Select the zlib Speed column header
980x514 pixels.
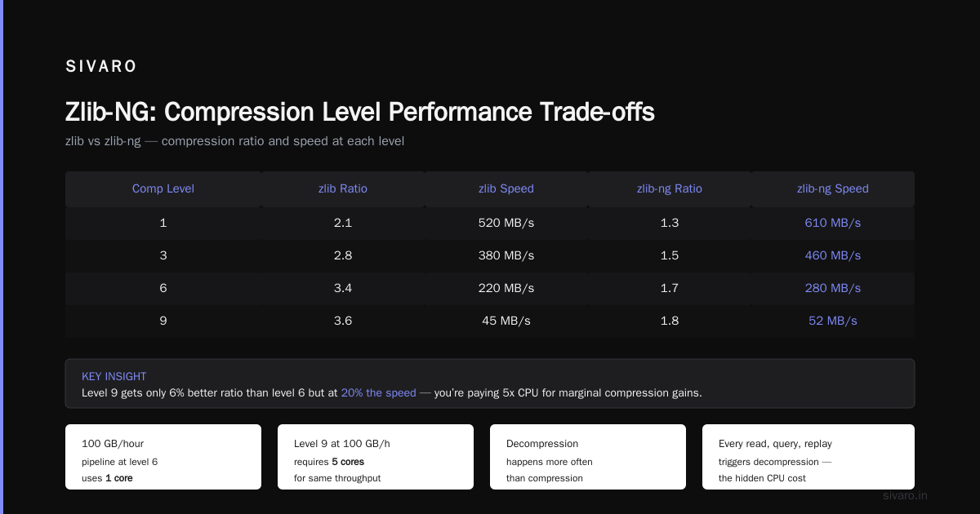point(506,188)
